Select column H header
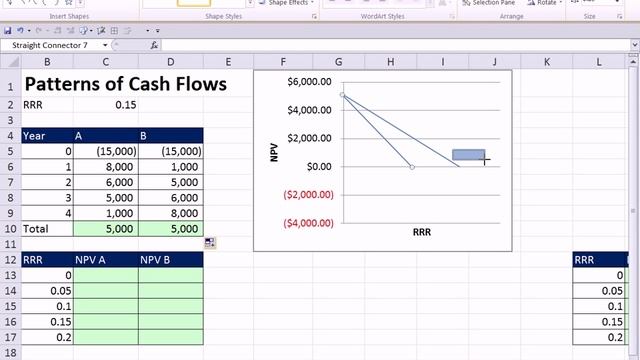Viewport: 640px width, 360px height. click(x=391, y=62)
